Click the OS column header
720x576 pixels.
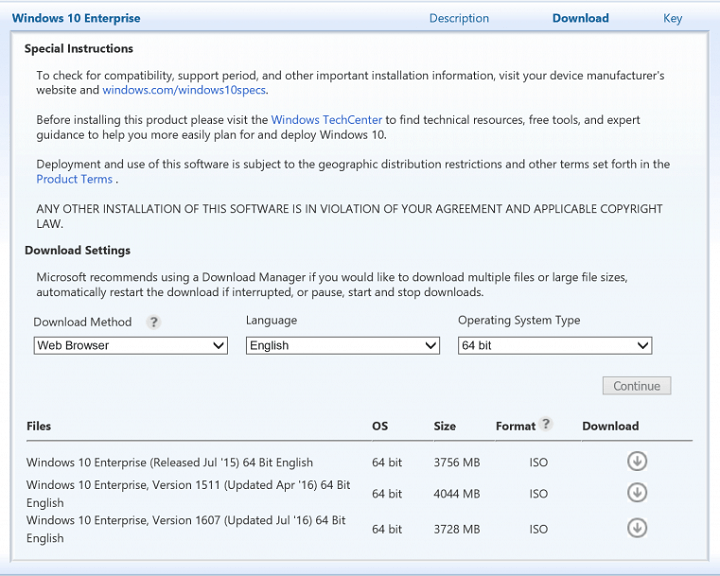coord(380,426)
